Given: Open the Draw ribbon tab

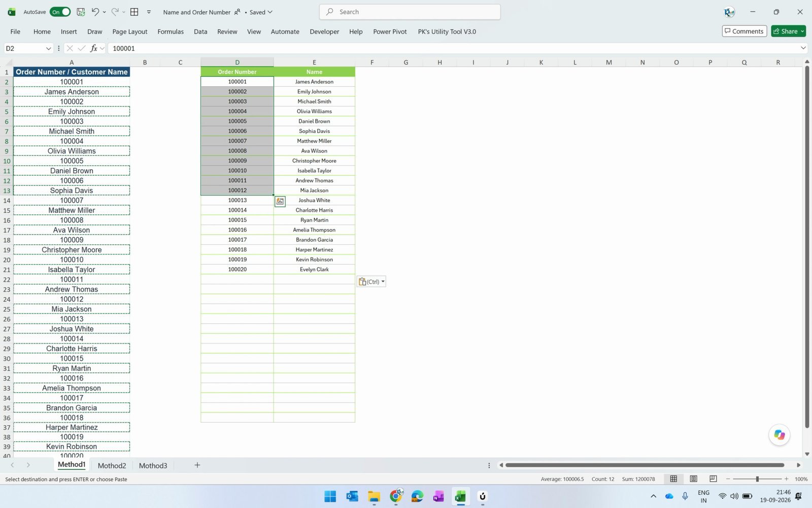Looking at the screenshot, I should [94, 31].
